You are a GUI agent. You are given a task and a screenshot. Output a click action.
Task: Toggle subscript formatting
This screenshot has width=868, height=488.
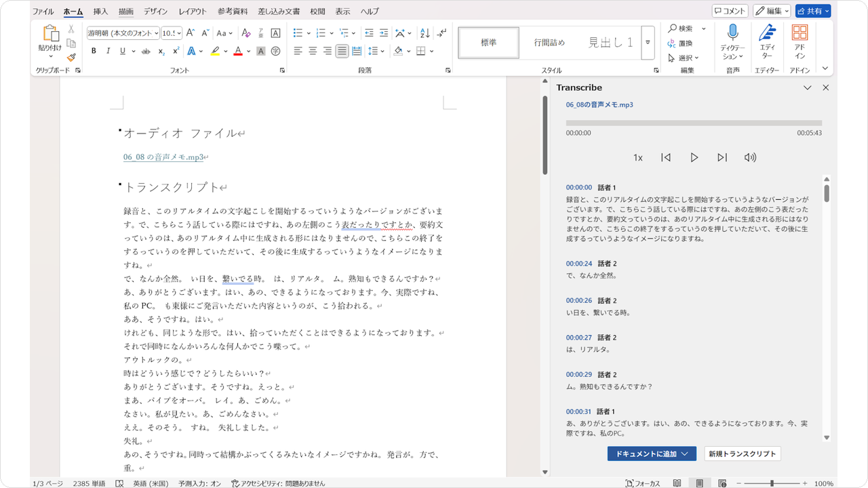[x=161, y=51]
